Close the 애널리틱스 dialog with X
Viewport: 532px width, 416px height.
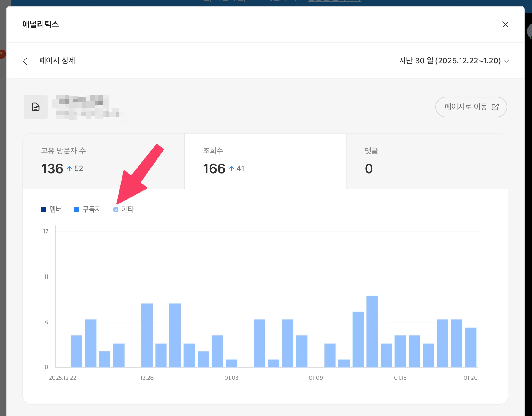click(x=505, y=24)
